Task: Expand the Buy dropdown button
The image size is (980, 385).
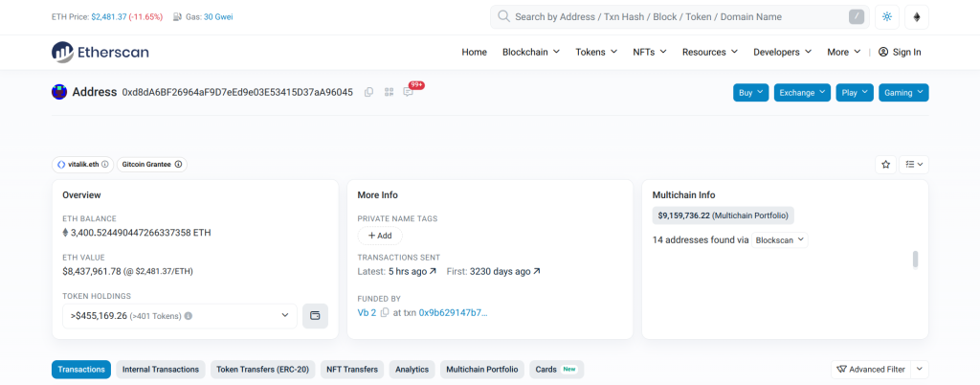Action: pos(751,93)
